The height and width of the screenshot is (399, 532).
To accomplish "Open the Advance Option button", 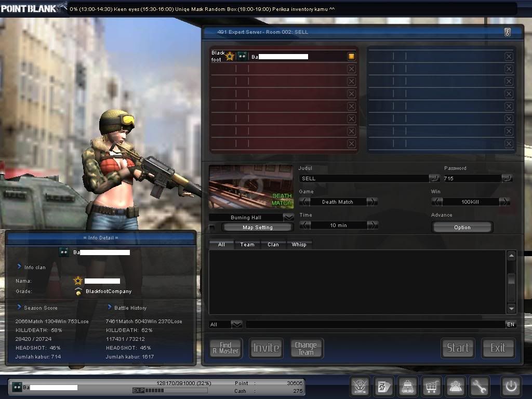I will coord(462,228).
